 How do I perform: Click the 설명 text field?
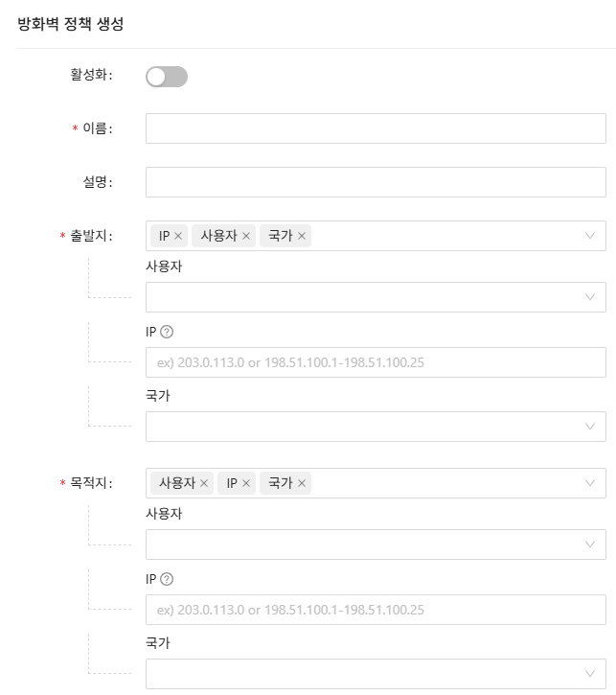click(x=375, y=182)
